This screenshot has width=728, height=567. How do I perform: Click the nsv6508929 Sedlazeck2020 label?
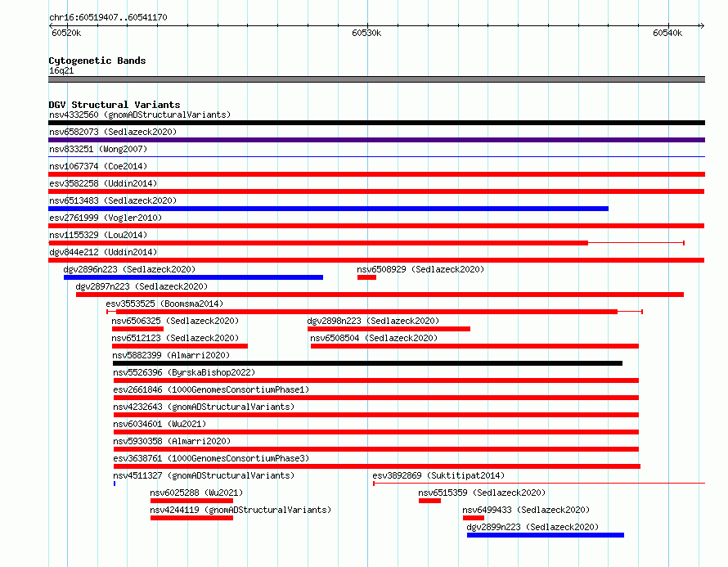point(420,269)
